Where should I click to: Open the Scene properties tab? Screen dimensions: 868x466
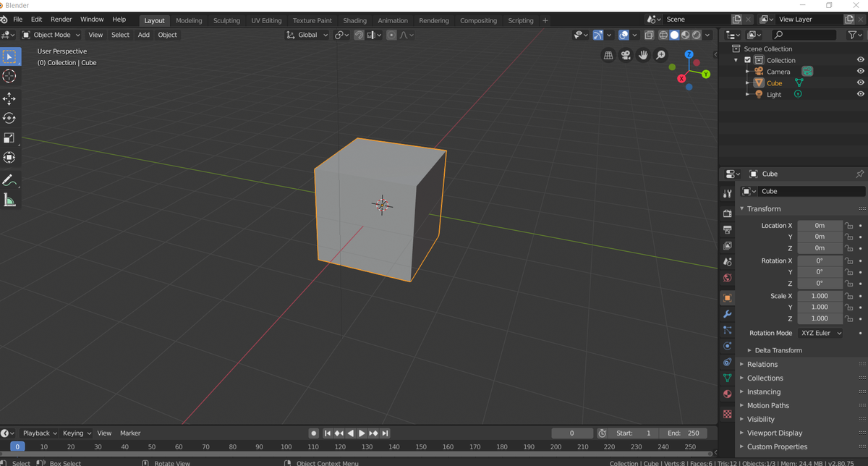[728, 261]
